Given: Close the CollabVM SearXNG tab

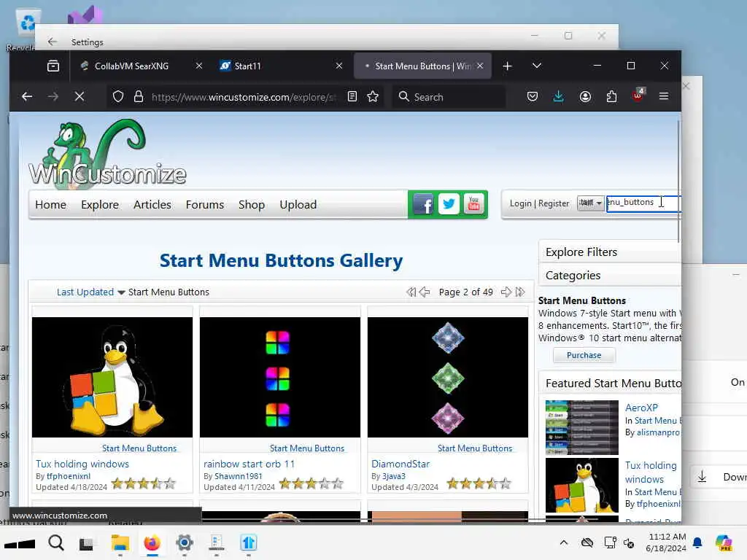Looking at the screenshot, I should [199, 66].
